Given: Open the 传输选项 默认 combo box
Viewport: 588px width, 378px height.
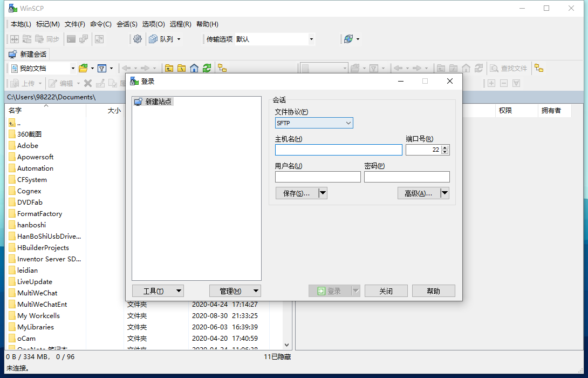Looking at the screenshot, I should pyautogui.click(x=275, y=39).
